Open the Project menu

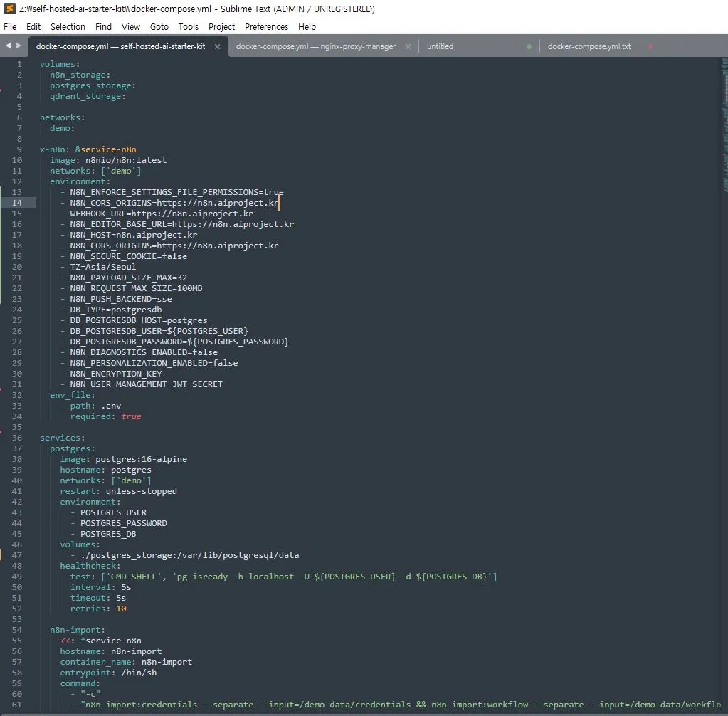[221, 27]
